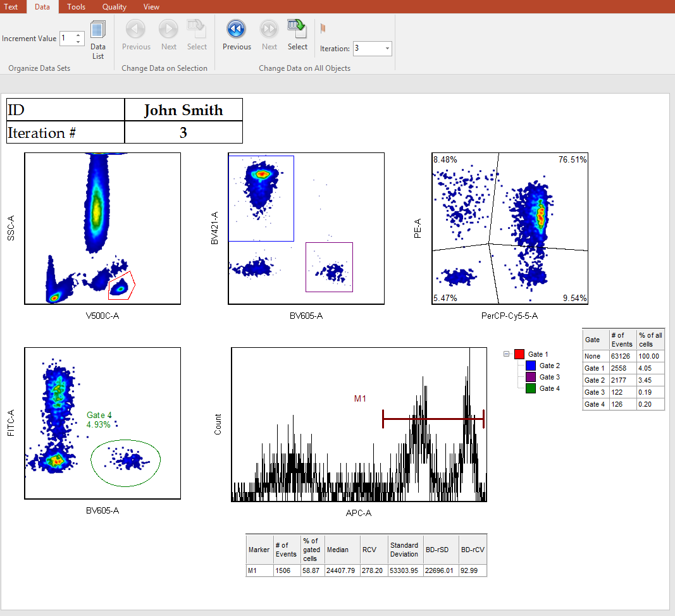This screenshot has height=616, width=675.
Task: Click Next in Change Data on Selection
Action: (169, 34)
